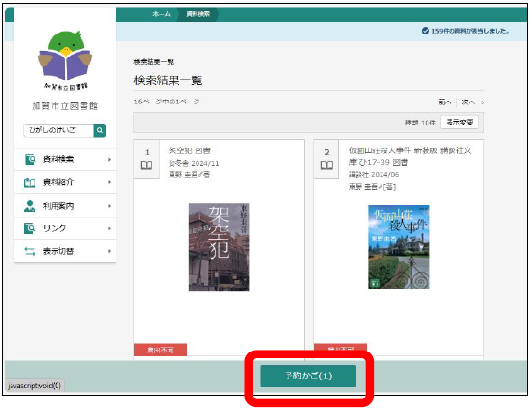The image size is (532, 409).
Task: Click the 検索結果一覧 heading
Action: (168, 80)
